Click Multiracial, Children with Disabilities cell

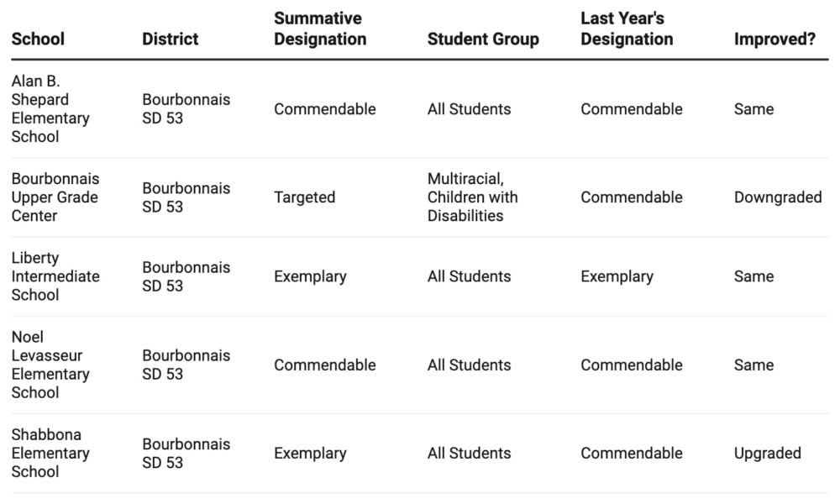point(473,197)
